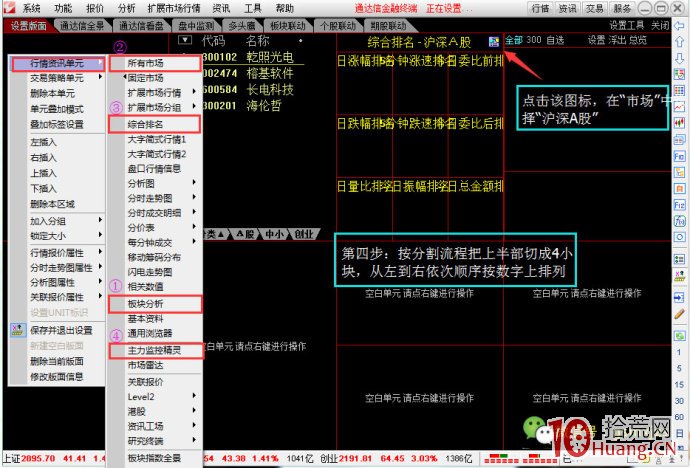Click the icon next to 保存并退出设置
The width and height of the screenshot is (690, 468).
(18, 330)
